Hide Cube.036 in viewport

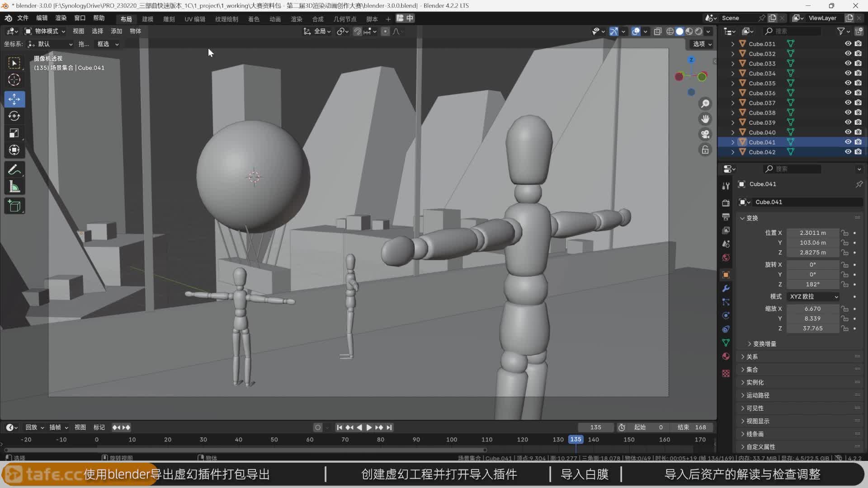[x=848, y=93]
